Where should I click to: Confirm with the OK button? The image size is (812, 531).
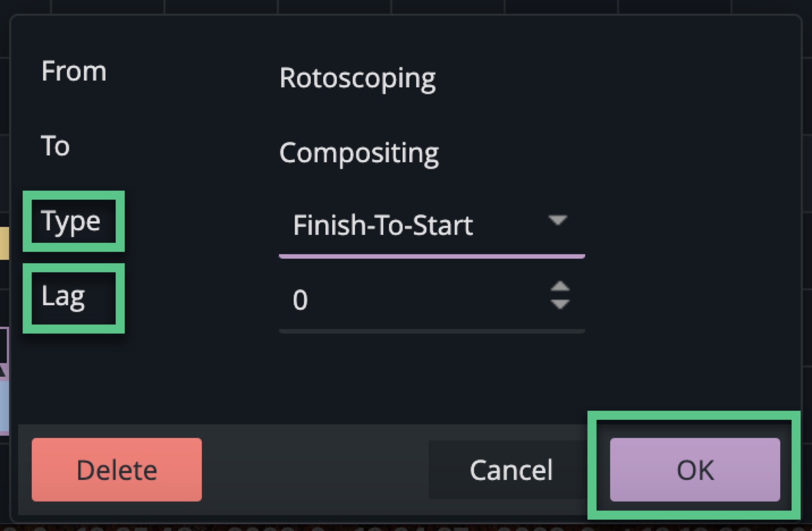point(695,470)
